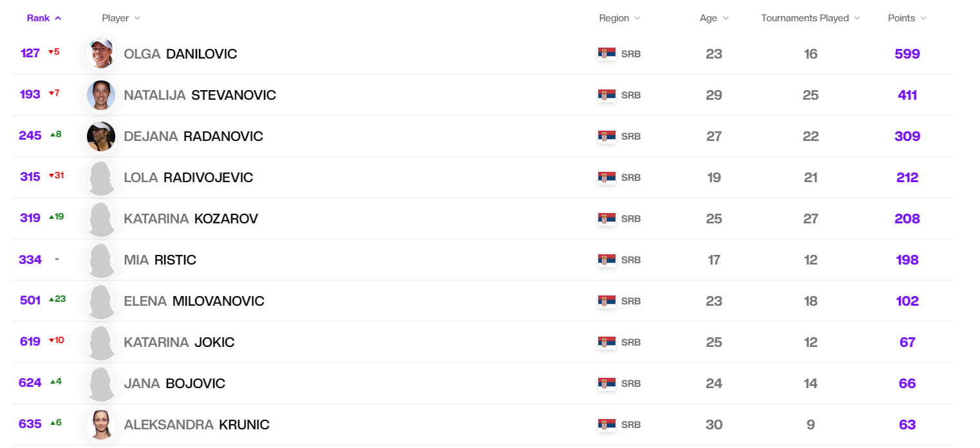Sort rankings by Points column
The image size is (980, 448).
[907, 18]
